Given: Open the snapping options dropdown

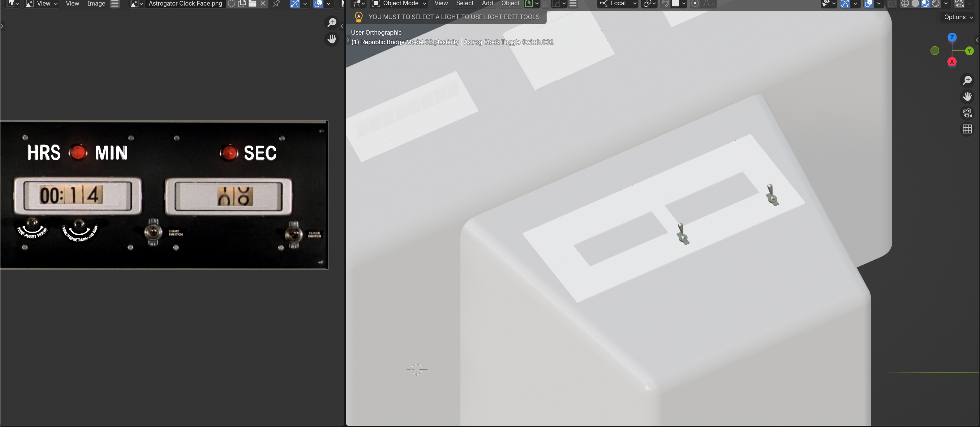Looking at the screenshot, I should tap(679, 3).
